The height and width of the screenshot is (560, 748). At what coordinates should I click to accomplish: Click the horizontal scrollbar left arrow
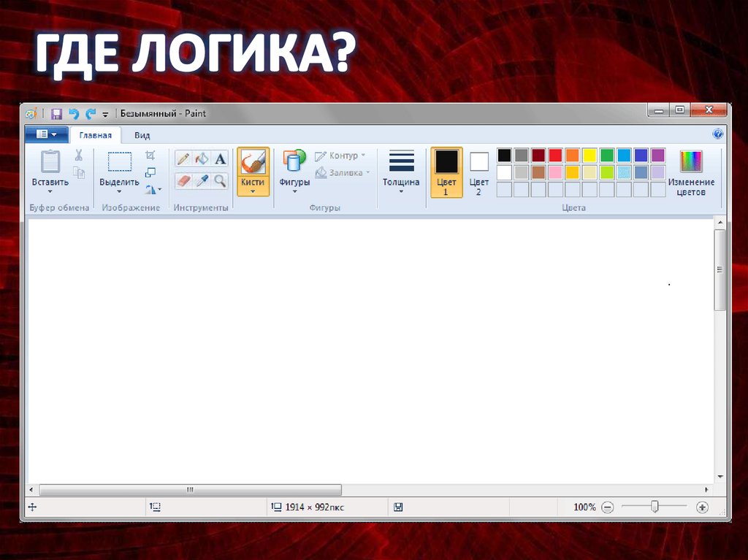[x=31, y=490]
